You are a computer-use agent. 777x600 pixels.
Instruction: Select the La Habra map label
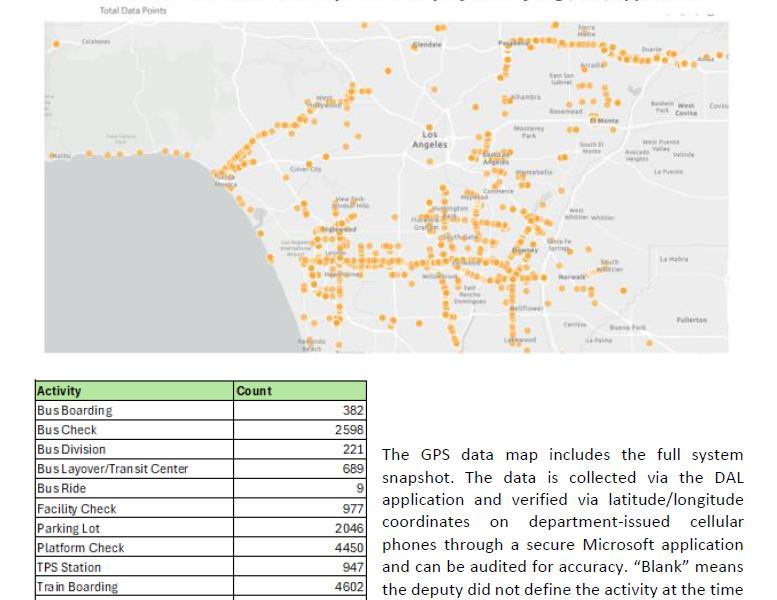tap(673, 259)
